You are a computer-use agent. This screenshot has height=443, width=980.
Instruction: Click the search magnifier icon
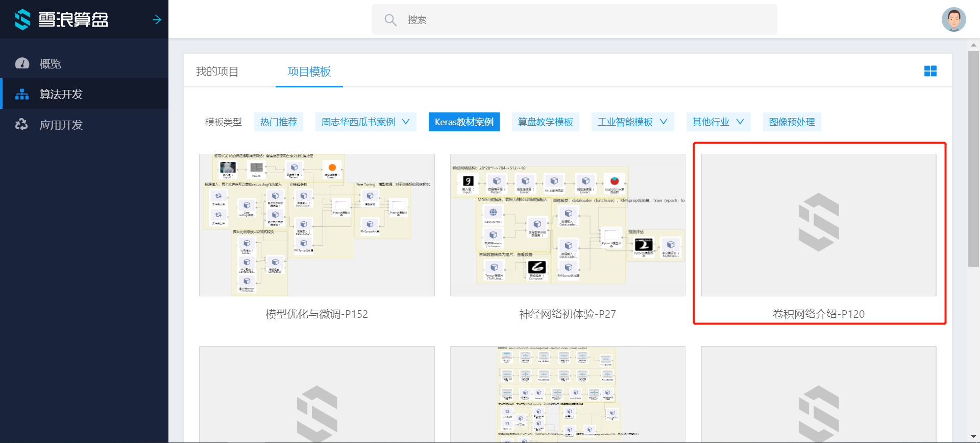390,20
